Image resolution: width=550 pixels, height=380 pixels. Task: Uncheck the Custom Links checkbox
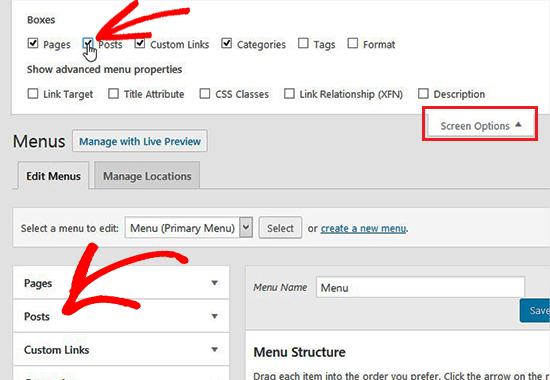[x=140, y=43]
